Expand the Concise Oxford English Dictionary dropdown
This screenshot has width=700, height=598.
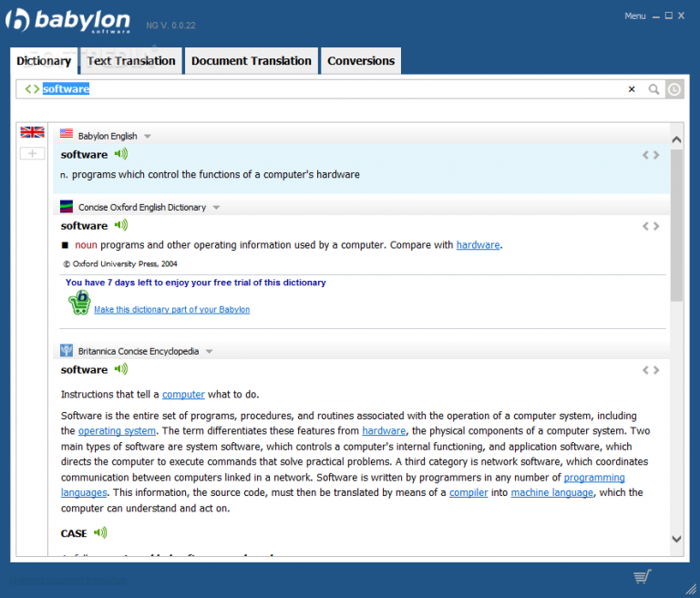(217, 207)
